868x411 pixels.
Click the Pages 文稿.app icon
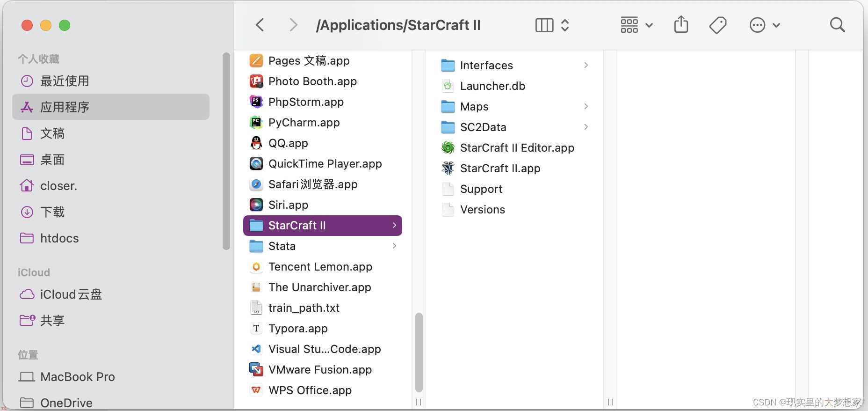click(x=256, y=61)
